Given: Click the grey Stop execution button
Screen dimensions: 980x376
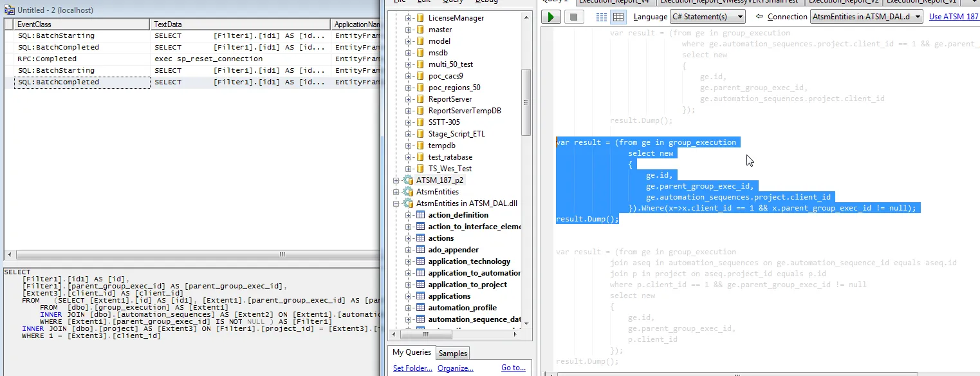Looking at the screenshot, I should pos(574,17).
